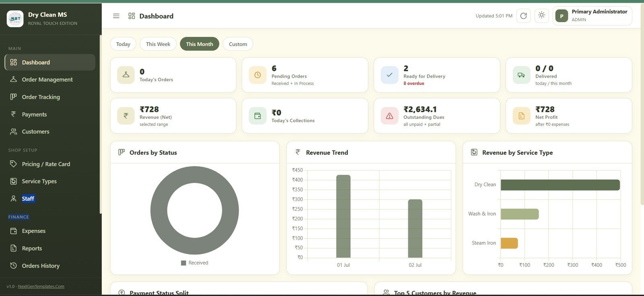Open the Staff page link
The width and height of the screenshot is (644, 296).
pyautogui.click(x=50, y=199)
